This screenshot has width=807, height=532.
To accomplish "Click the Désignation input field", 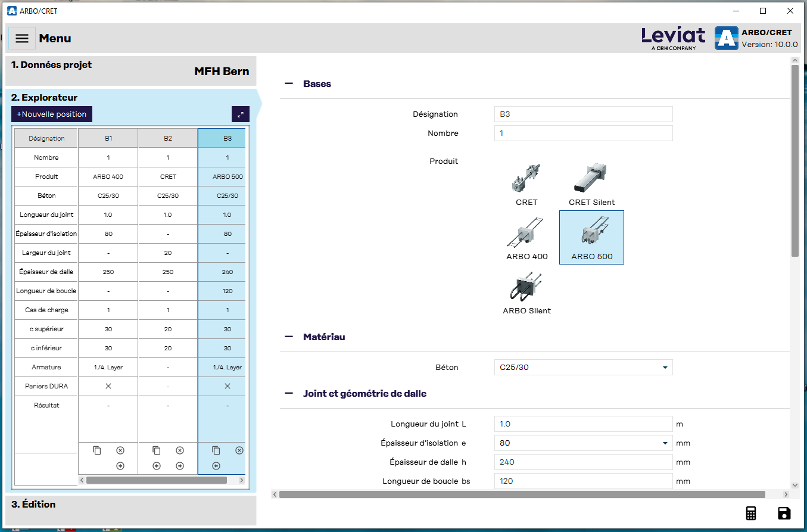I will point(584,114).
